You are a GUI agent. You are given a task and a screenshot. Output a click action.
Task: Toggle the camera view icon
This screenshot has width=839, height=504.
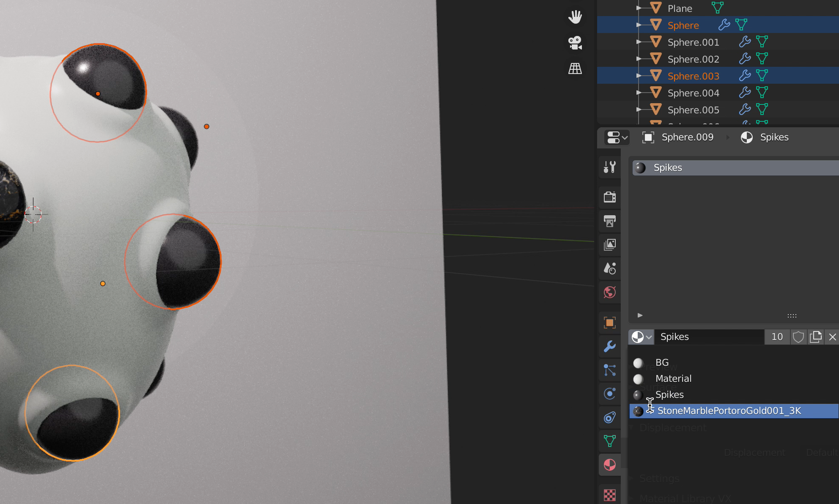point(575,43)
